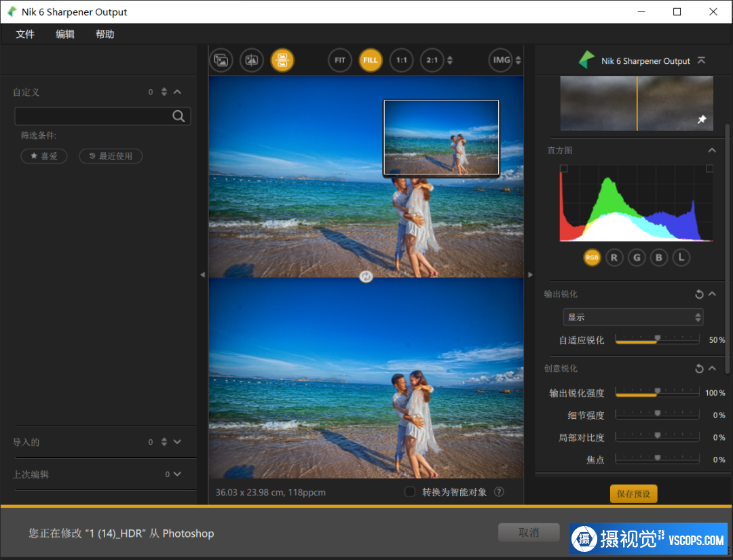The height and width of the screenshot is (560, 733).
Task: Minimize the Nik 6 Sharpener Output window
Action: point(641,12)
